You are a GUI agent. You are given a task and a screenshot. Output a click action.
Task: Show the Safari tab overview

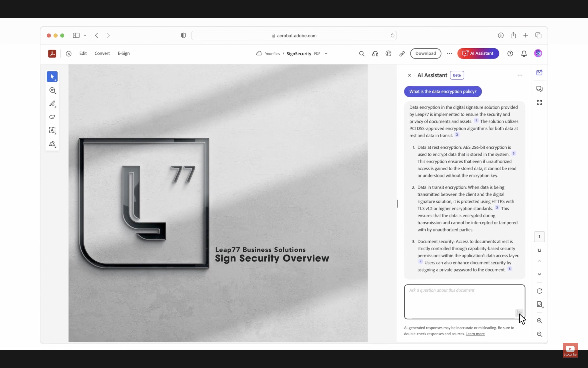[x=538, y=36]
